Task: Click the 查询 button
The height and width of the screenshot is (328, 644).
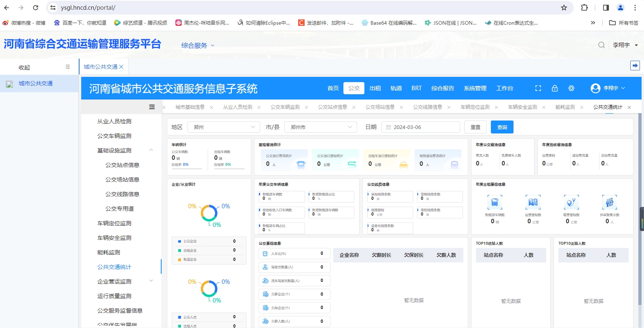Action: coord(502,127)
